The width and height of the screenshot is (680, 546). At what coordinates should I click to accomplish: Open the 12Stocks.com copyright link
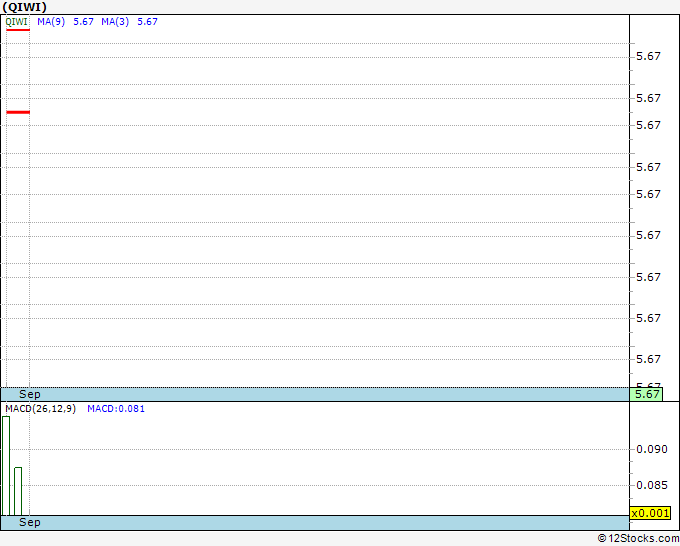[639, 539]
